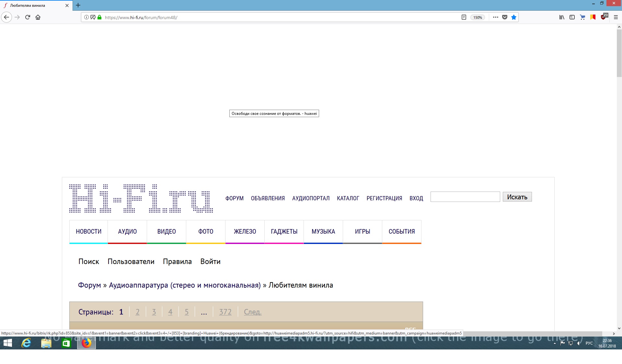Viewport: 622px width, 364px height.
Task: Save page to Pocket
Action: (505, 17)
